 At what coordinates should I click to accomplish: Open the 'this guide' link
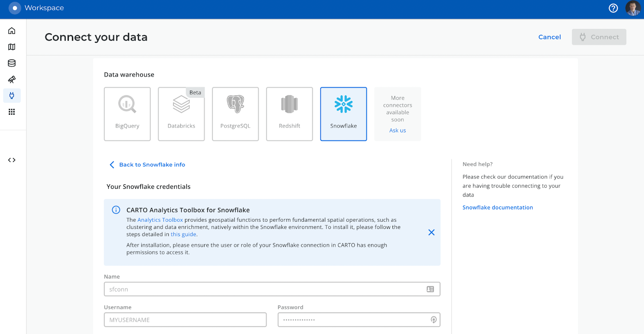(x=184, y=234)
